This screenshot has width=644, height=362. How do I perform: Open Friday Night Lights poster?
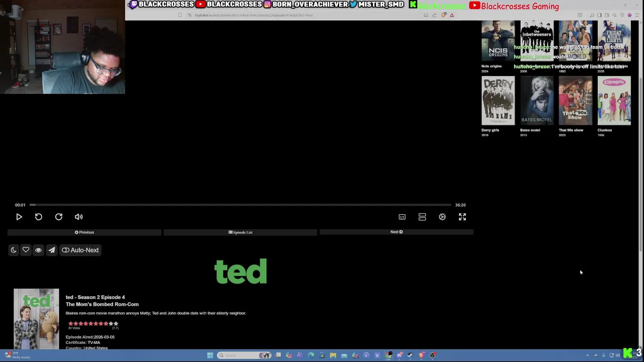(x=614, y=41)
